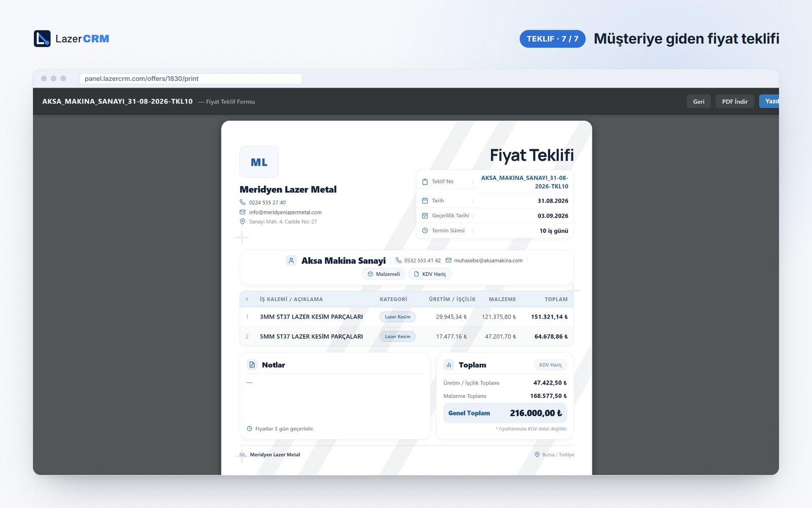Click the browser URL address field
The width and height of the screenshot is (812, 508).
tap(191, 79)
